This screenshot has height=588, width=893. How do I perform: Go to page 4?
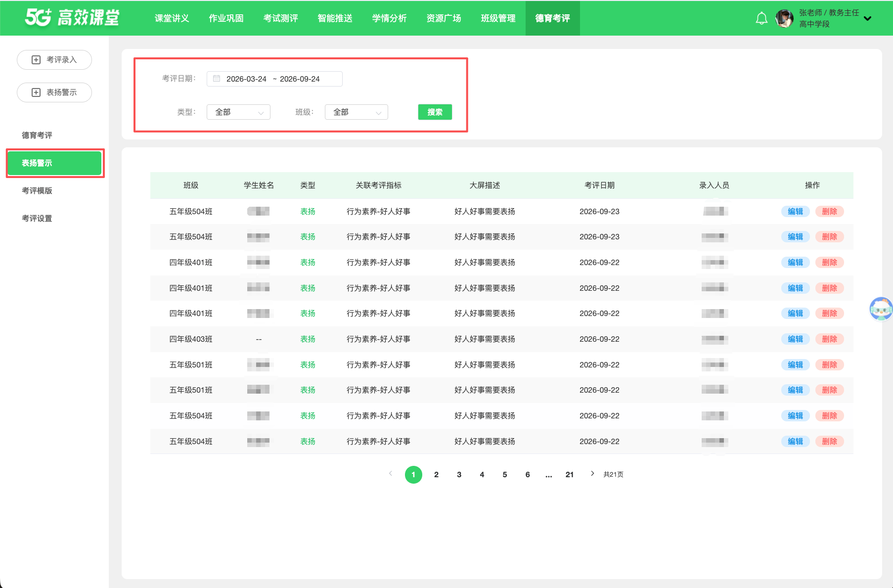(x=482, y=475)
